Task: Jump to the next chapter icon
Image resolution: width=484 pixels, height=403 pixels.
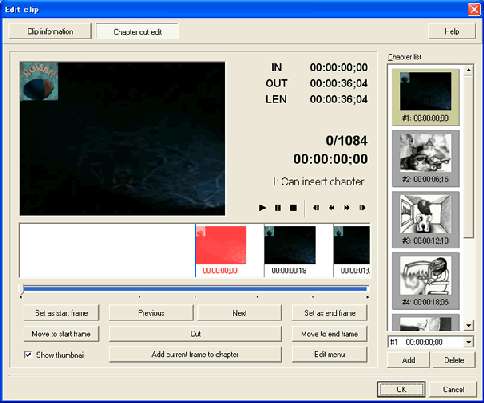Action: [362, 208]
